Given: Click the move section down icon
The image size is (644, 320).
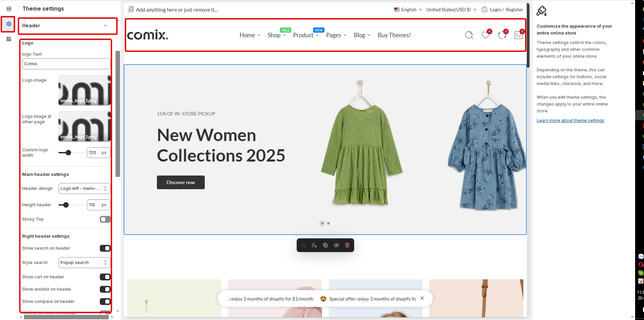Looking at the screenshot, I should pos(314,245).
